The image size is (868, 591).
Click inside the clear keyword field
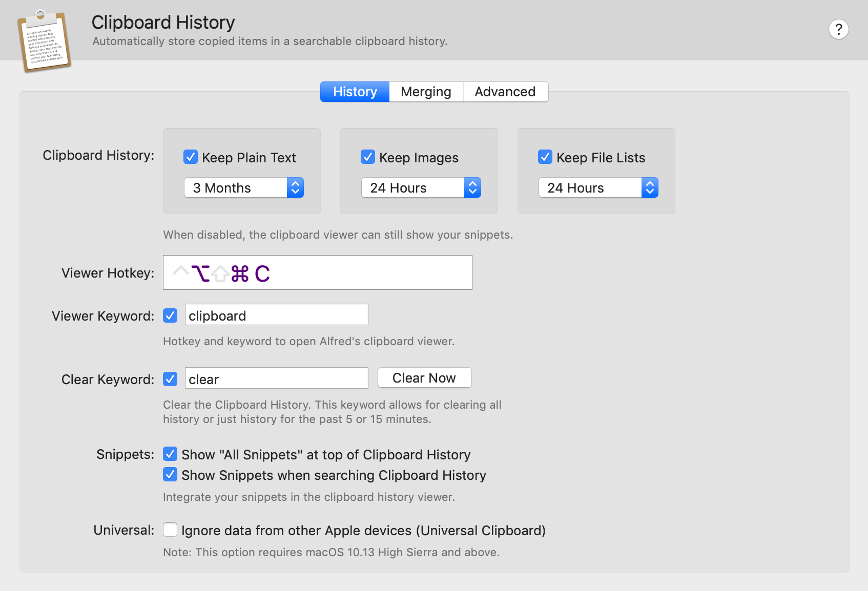coord(276,378)
